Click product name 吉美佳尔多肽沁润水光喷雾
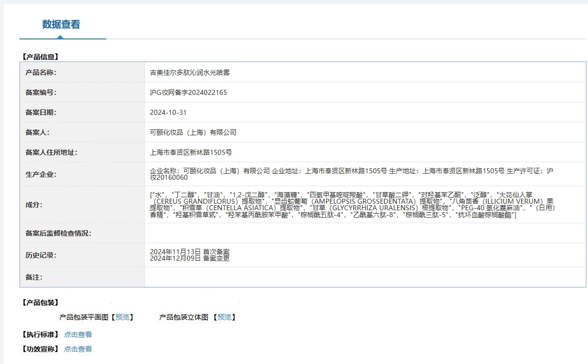The image size is (588, 364). (189, 72)
